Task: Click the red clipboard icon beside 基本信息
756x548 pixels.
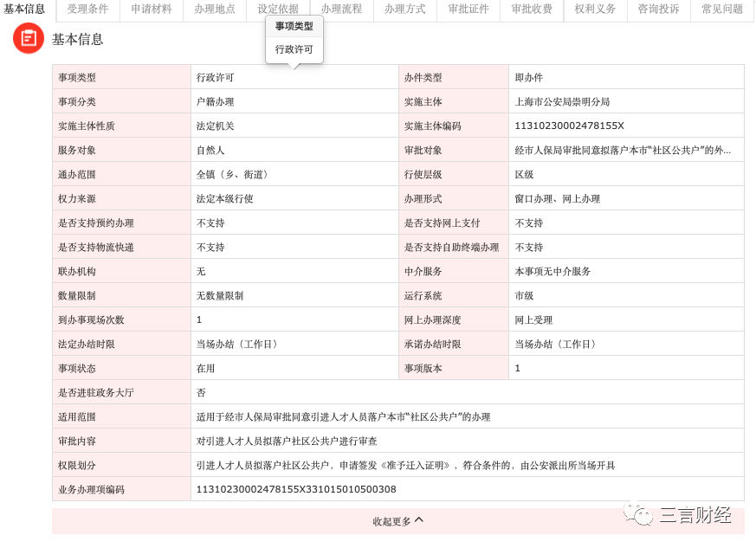Action: [29, 38]
